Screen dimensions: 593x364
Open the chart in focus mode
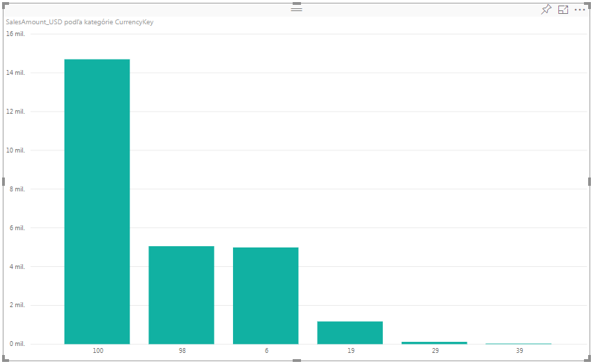[x=563, y=10]
